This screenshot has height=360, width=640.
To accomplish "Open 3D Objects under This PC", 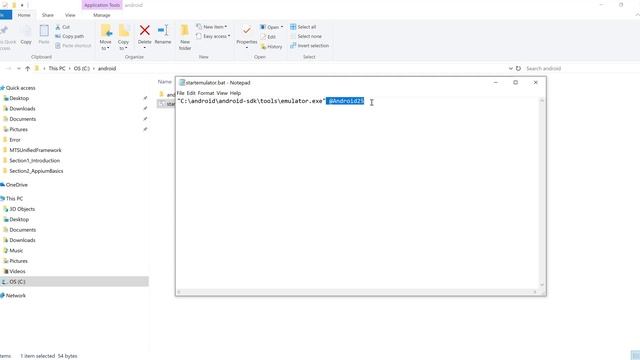I will [22, 209].
